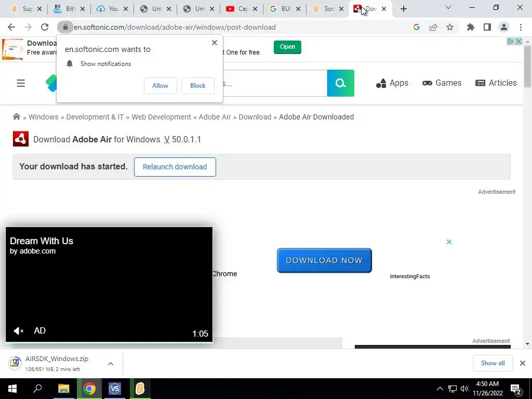
Task: Open the Extensions puzzle icon
Action: tap(470, 27)
